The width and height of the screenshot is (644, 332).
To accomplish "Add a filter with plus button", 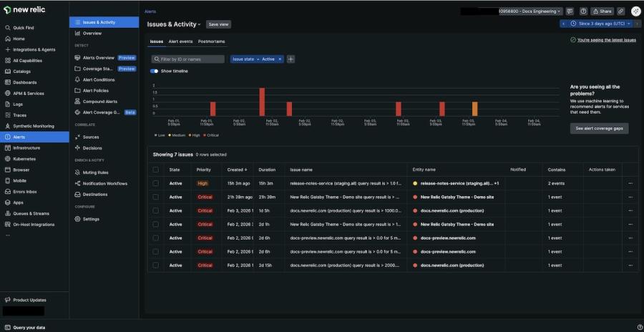I will (291, 59).
